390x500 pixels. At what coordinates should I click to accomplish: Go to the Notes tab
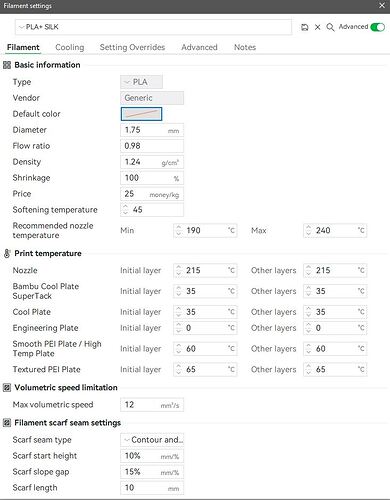coord(245,47)
